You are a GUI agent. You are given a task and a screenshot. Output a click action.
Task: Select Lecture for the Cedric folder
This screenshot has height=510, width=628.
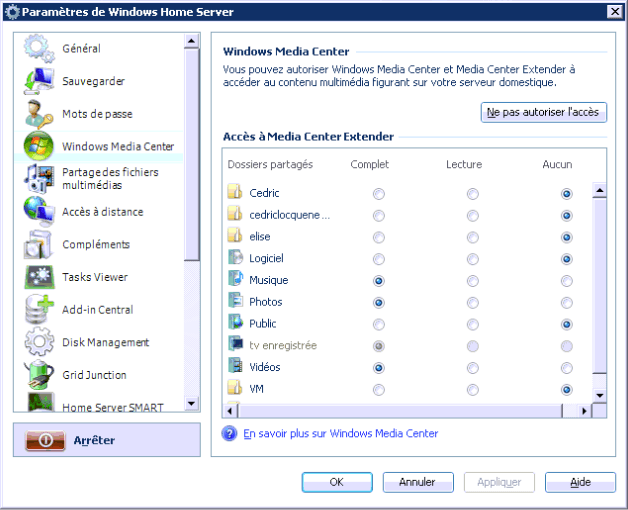(473, 194)
